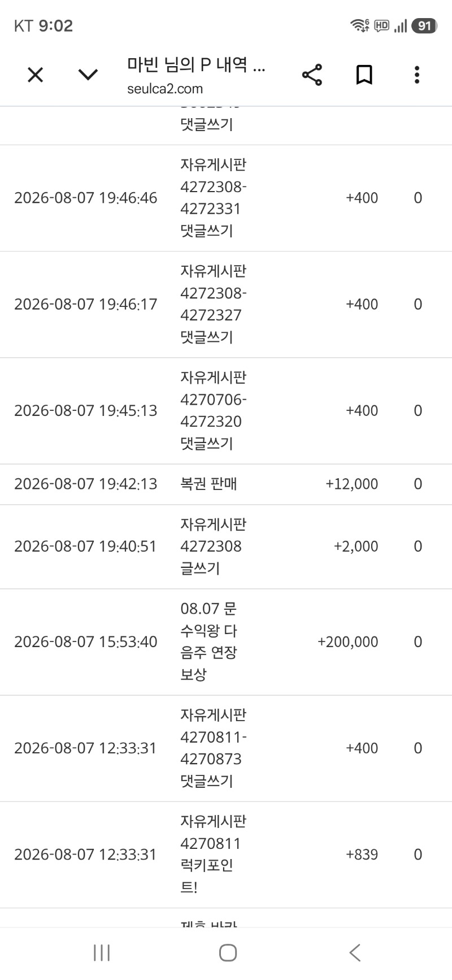Viewport: 452px width, 980px height.
Task: Tap the +200,000 point amount
Action: (348, 642)
